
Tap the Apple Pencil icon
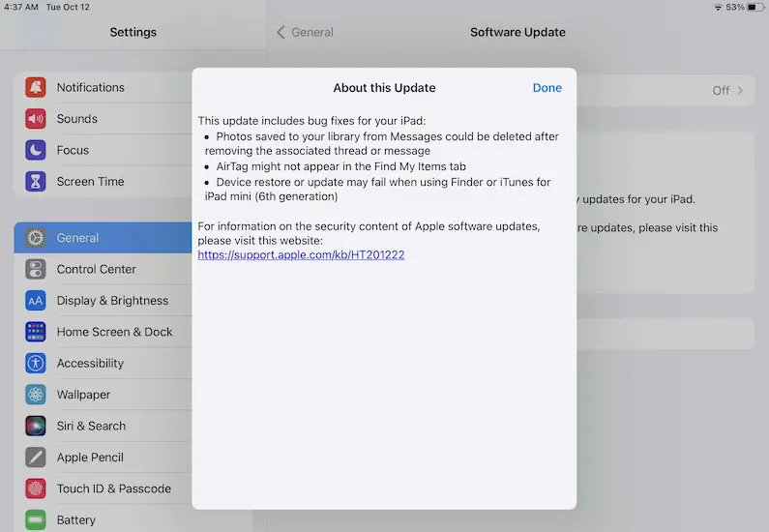36,458
